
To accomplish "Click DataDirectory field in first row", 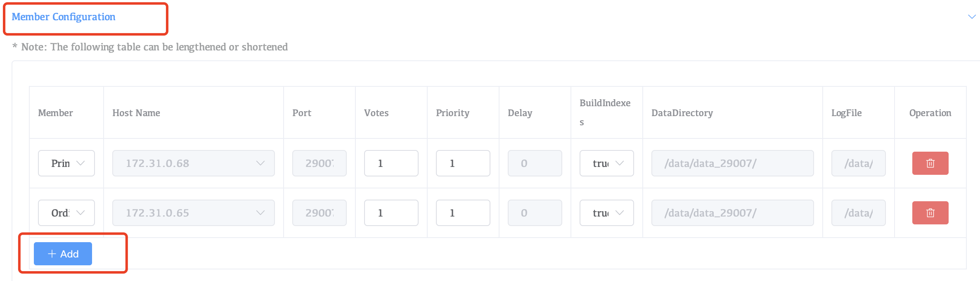I will pos(732,163).
